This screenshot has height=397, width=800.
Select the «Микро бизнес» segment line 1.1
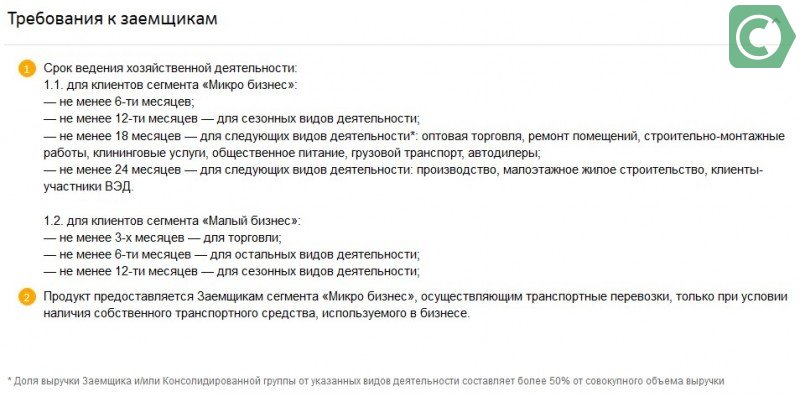coord(170,85)
